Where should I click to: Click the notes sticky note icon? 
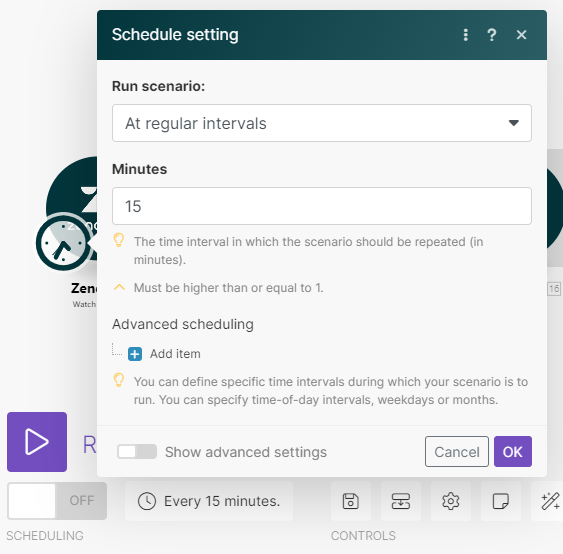[x=501, y=501]
